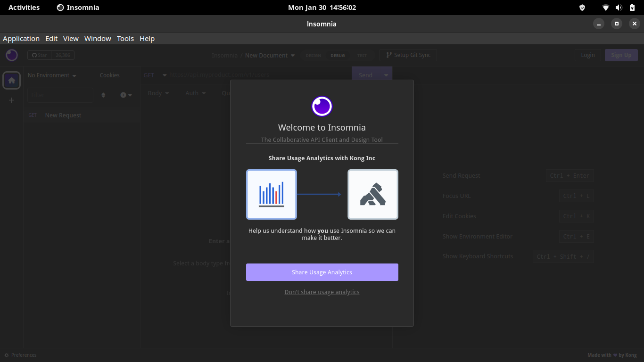644x362 pixels.
Task: Open the No Environment dropdown
Action: point(49,75)
